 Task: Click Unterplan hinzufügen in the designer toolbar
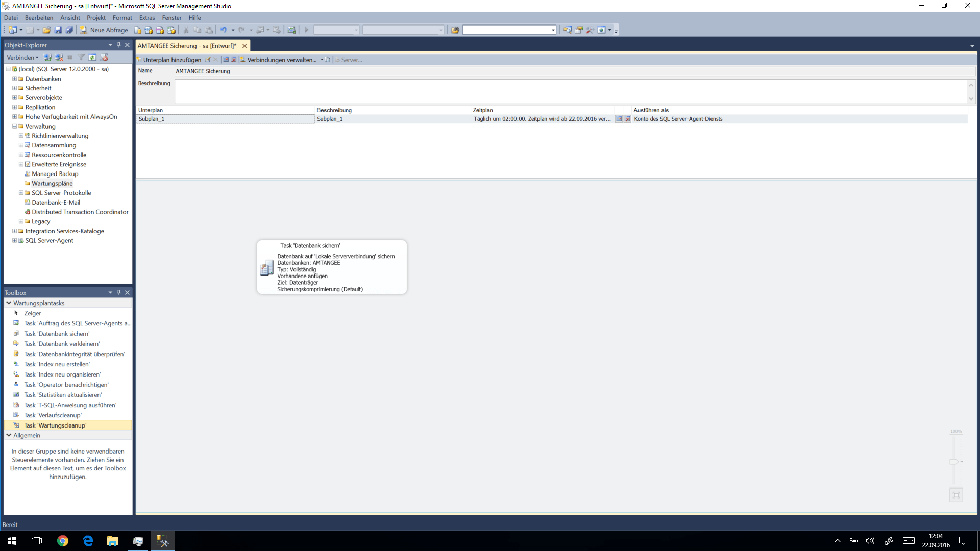click(x=169, y=60)
